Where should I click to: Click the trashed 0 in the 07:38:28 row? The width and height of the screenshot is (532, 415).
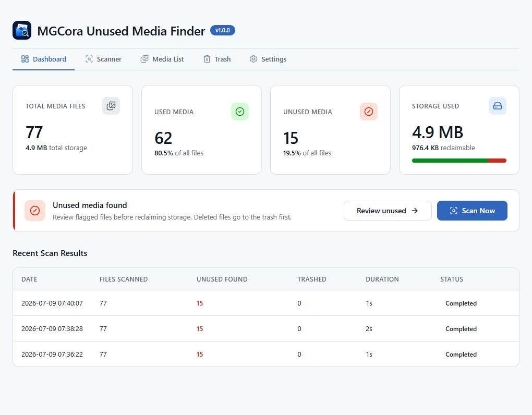(299, 328)
